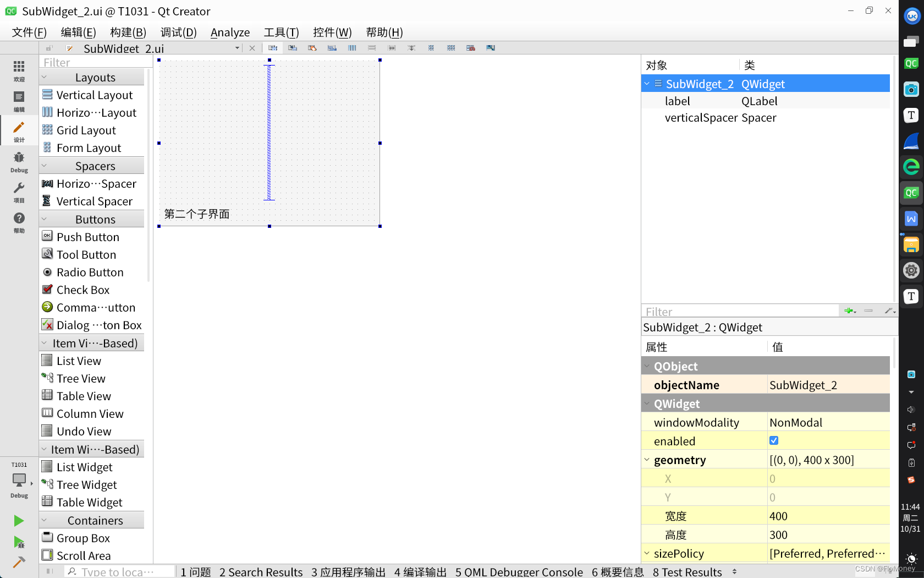Click the Break Layout toolbar icon

470,48
